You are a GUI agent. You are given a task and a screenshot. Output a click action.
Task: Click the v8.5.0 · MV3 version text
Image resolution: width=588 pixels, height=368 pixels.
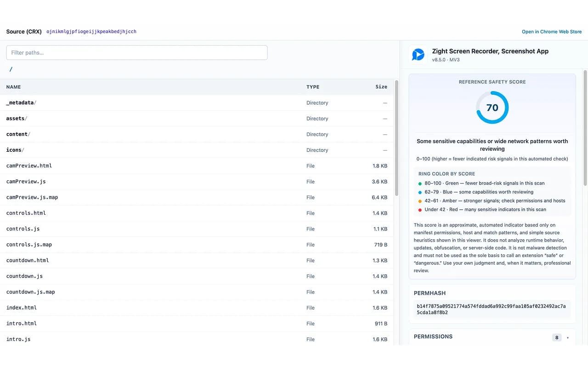(x=446, y=60)
